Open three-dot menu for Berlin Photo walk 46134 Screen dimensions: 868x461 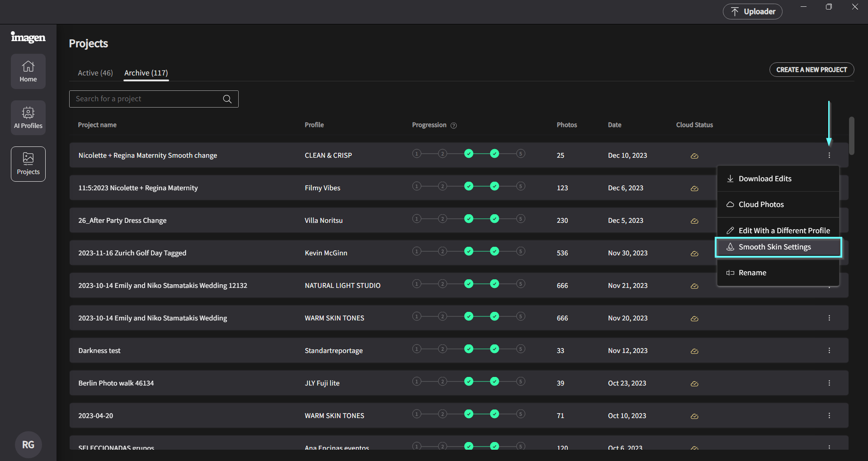pyautogui.click(x=829, y=383)
